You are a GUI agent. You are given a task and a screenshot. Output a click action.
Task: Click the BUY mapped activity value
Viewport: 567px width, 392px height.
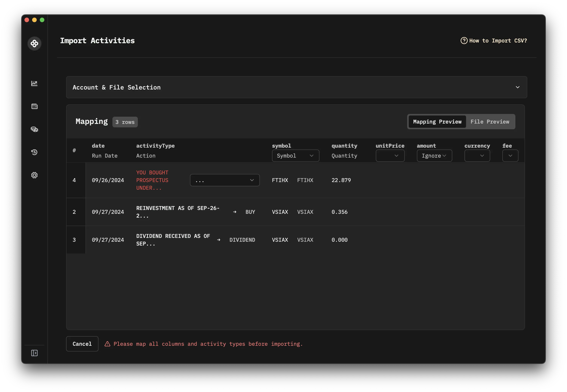[x=250, y=212]
